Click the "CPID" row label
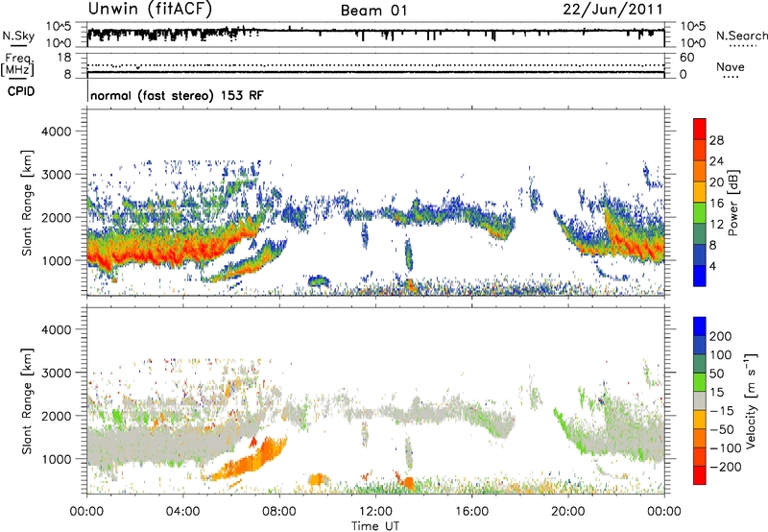Viewport: 768px width, 532px height. [21, 91]
